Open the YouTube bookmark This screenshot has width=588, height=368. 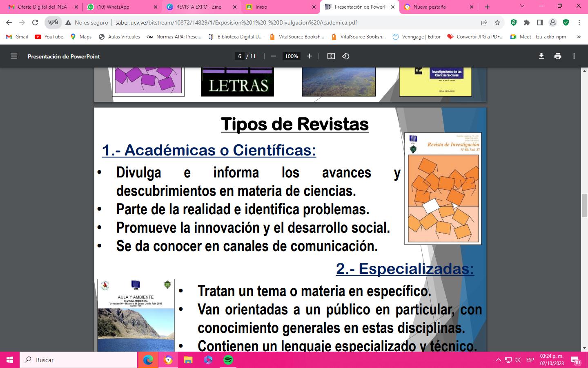coord(49,37)
